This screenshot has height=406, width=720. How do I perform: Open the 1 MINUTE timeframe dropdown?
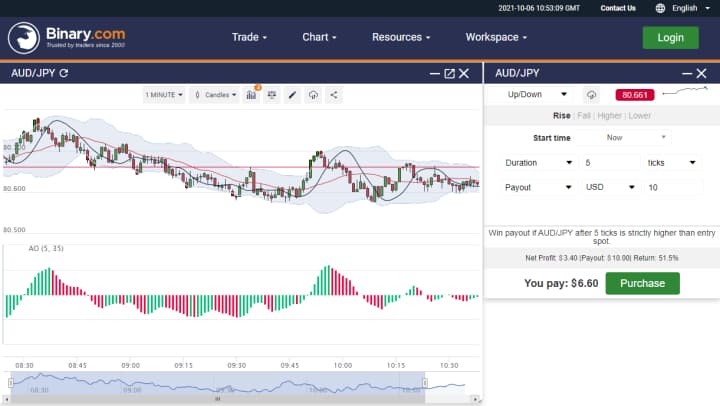point(164,95)
